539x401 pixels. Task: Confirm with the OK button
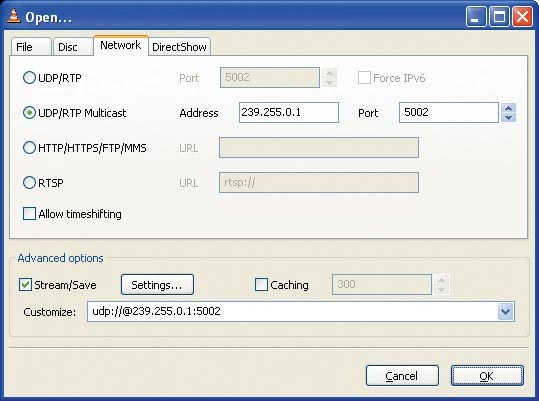(487, 376)
